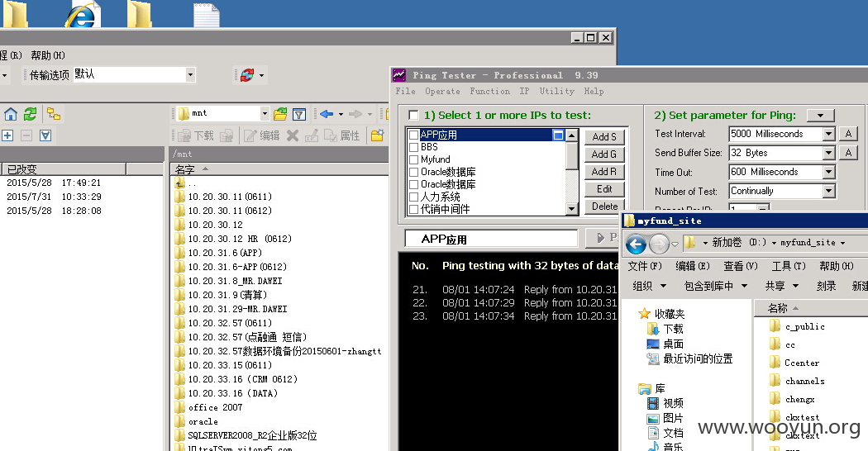The image size is (868, 451).
Task: Select 文档 library in Explorer sidebar
Action: pos(665,433)
